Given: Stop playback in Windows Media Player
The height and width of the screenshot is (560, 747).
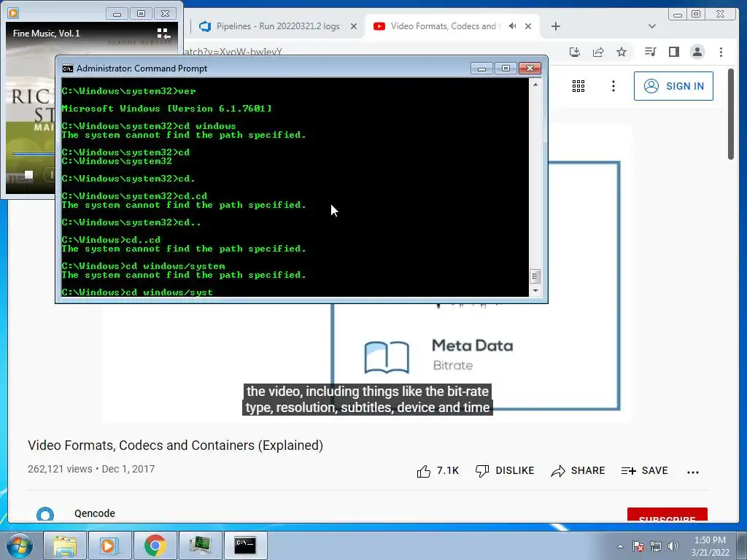Looking at the screenshot, I should [x=28, y=175].
